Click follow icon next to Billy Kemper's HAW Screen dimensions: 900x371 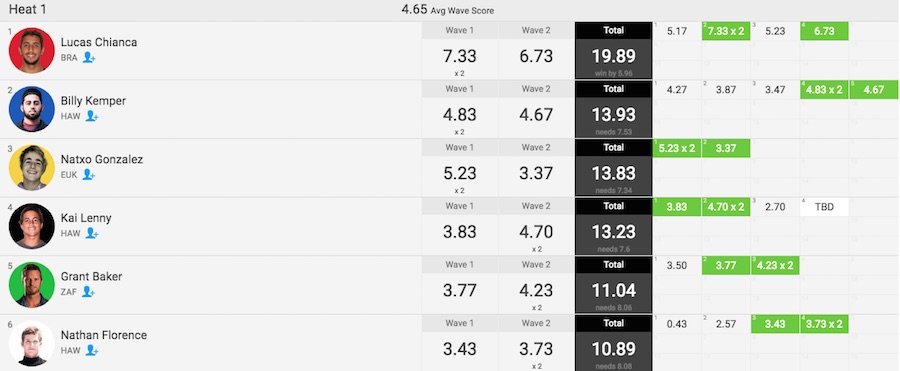pyautogui.click(x=92, y=116)
